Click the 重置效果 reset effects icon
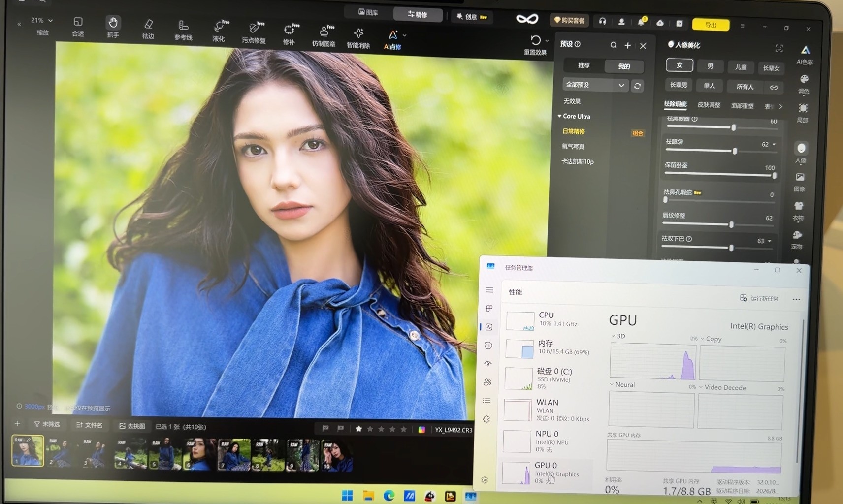The image size is (843, 504). pos(535,40)
